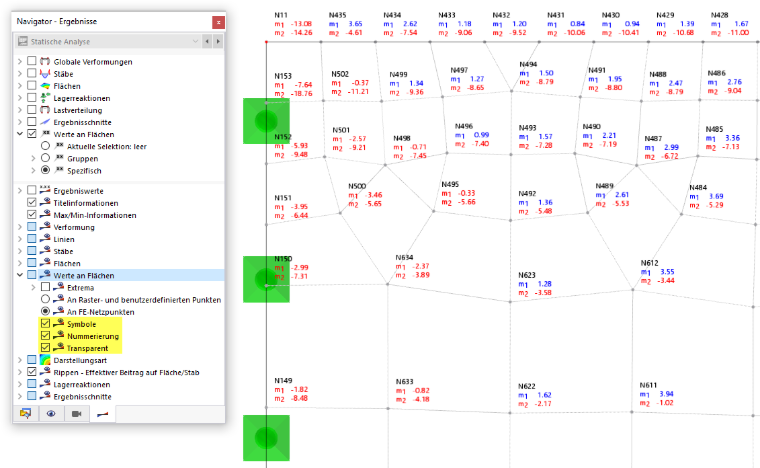This screenshot has width=760, height=468.
Task: Click the Lastverteilung icon
Action: pyautogui.click(x=45, y=109)
